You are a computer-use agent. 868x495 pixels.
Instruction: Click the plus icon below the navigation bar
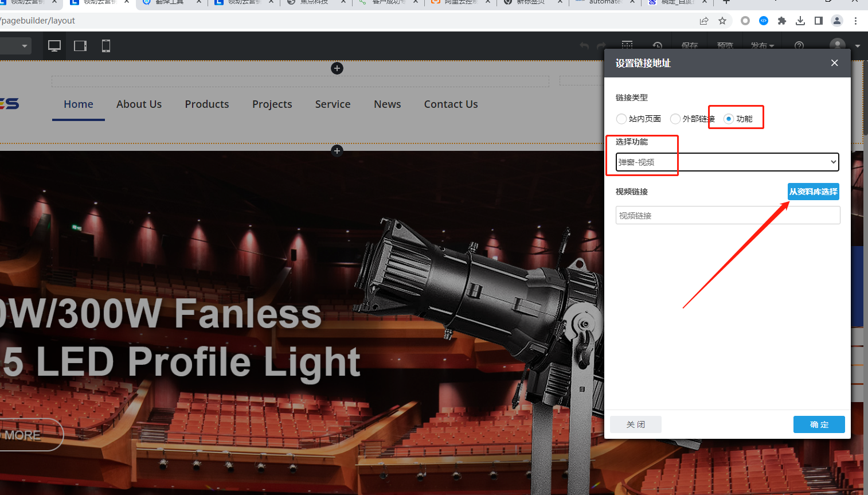click(337, 150)
